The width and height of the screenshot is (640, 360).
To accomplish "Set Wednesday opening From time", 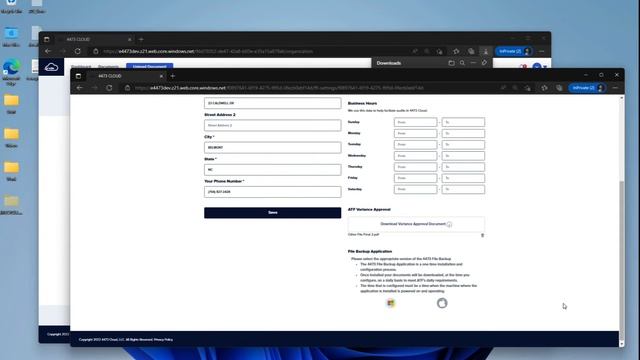I will pos(416,156).
